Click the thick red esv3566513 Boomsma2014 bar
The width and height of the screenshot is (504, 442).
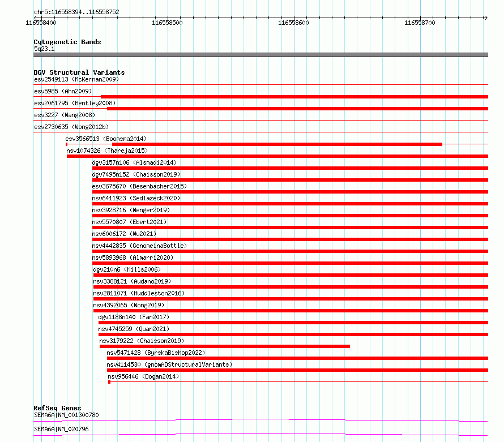click(x=277, y=144)
